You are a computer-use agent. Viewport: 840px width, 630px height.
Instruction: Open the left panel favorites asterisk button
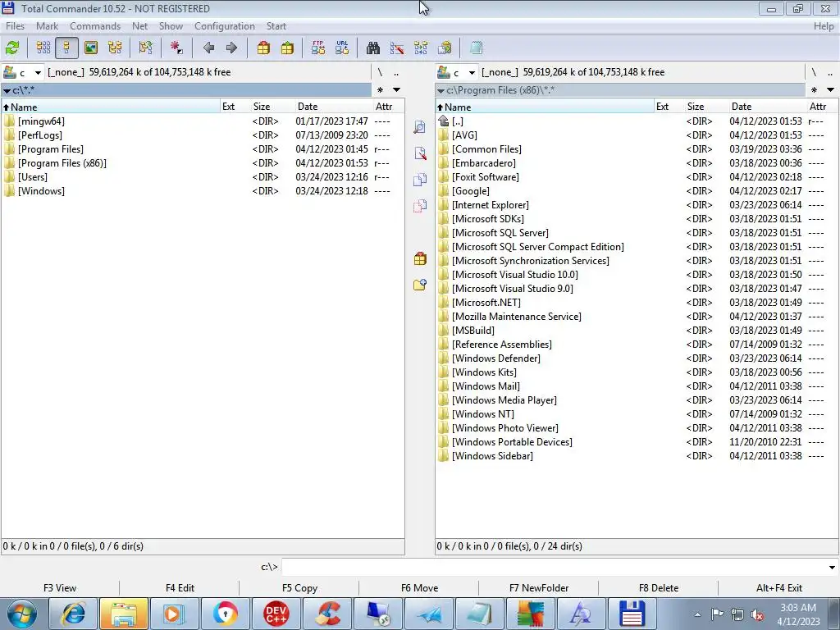[x=380, y=89]
